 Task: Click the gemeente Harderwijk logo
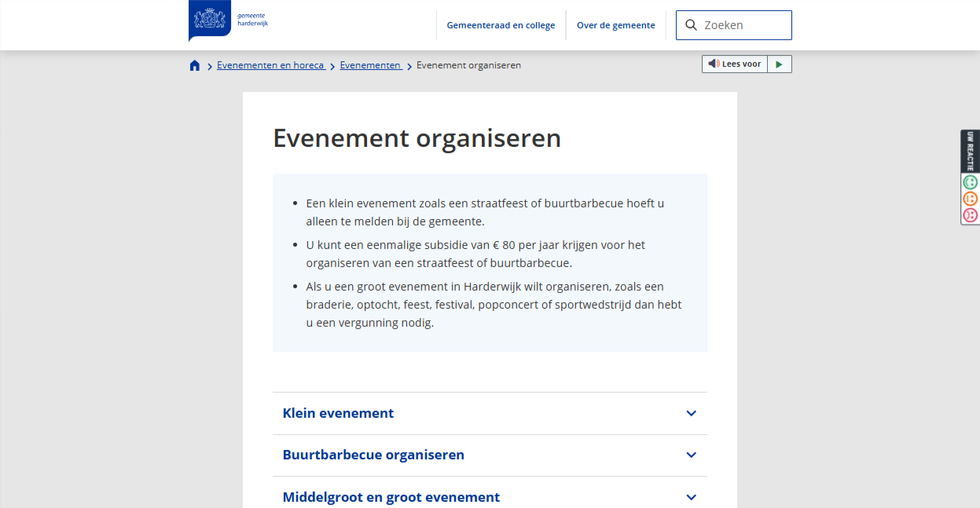pyautogui.click(x=229, y=20)
